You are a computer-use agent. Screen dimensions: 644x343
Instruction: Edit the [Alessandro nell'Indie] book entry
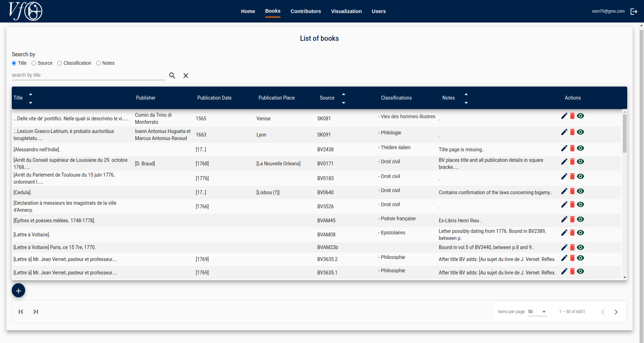click(x=564, y=148)
